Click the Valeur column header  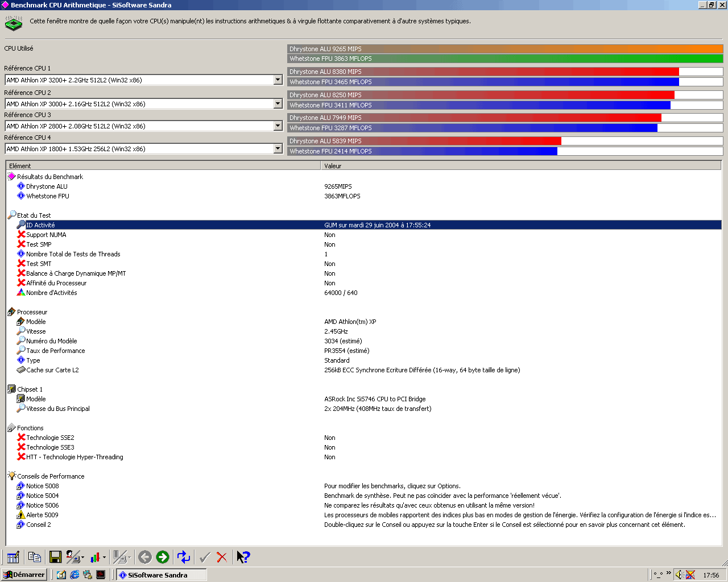click(521, 166)
